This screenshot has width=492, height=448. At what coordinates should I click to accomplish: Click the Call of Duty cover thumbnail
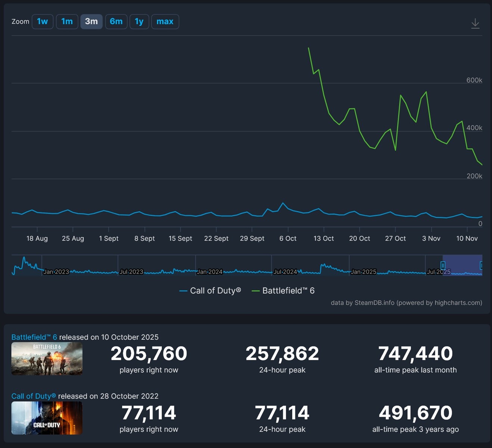[x=47, y=418]
